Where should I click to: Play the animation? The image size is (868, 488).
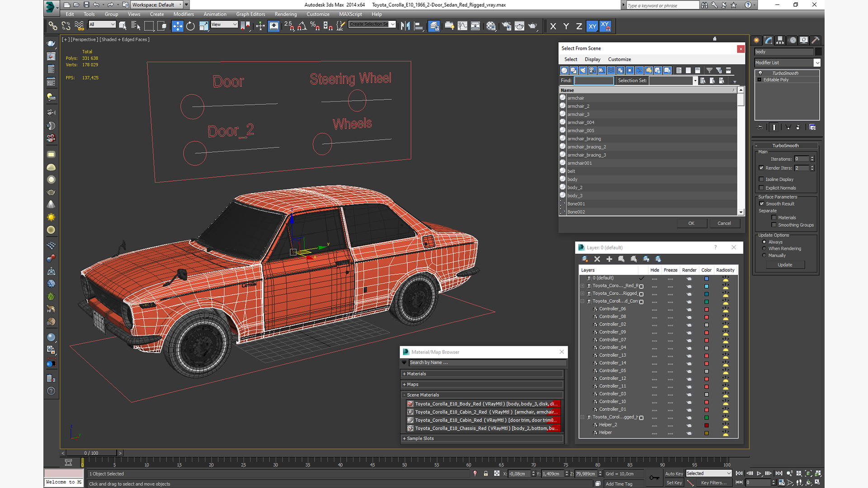pos(759,473)
